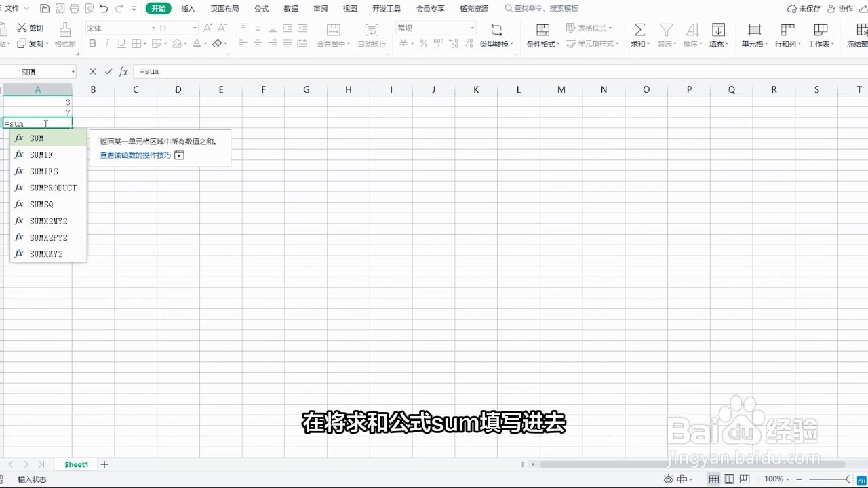Select SUMIF in the function suggestion list
This screenshot has height=488, width=868.
(x=41, y=155)
